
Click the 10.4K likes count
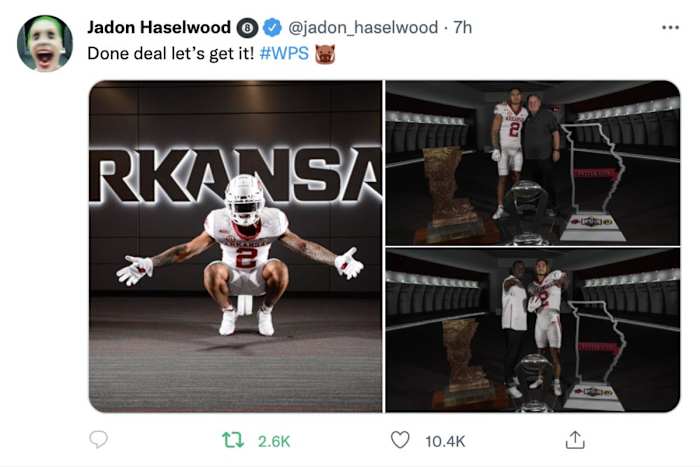(443, 440)
